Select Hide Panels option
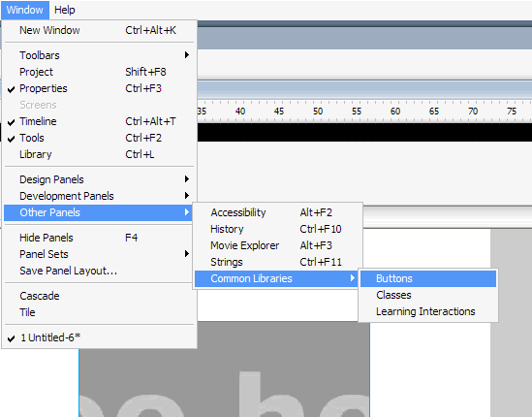The image size is (532, 417). [99, 238]
